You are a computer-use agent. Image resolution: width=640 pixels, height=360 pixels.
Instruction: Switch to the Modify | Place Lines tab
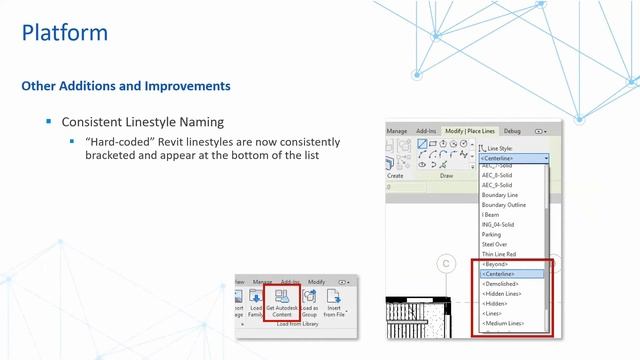(x=470, y=131)
